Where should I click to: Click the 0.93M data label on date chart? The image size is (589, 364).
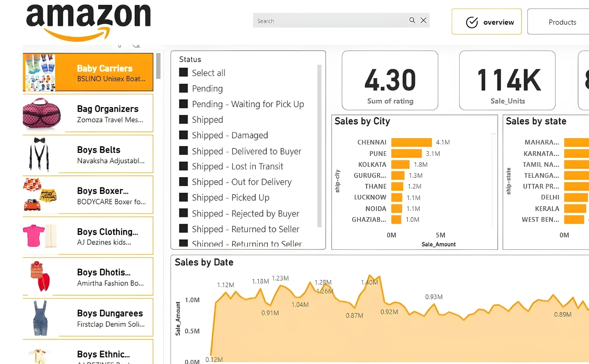[x=434, y=297]
